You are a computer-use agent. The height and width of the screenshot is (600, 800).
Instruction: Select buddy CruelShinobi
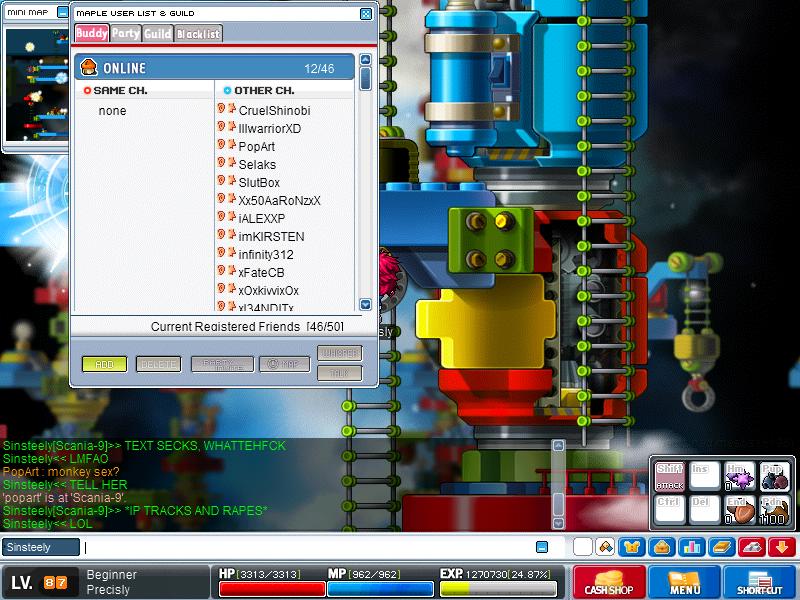point(274,111)
